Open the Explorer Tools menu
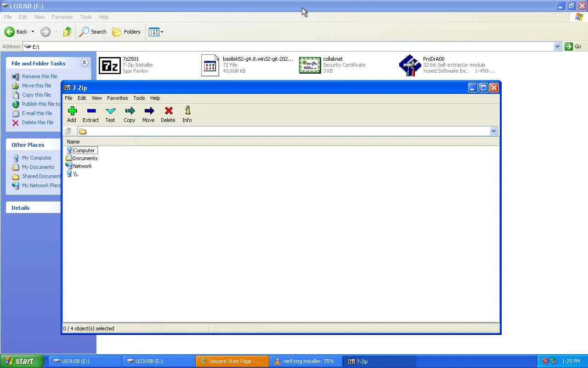This screenshot has height=368, width=588. (86, 17)
